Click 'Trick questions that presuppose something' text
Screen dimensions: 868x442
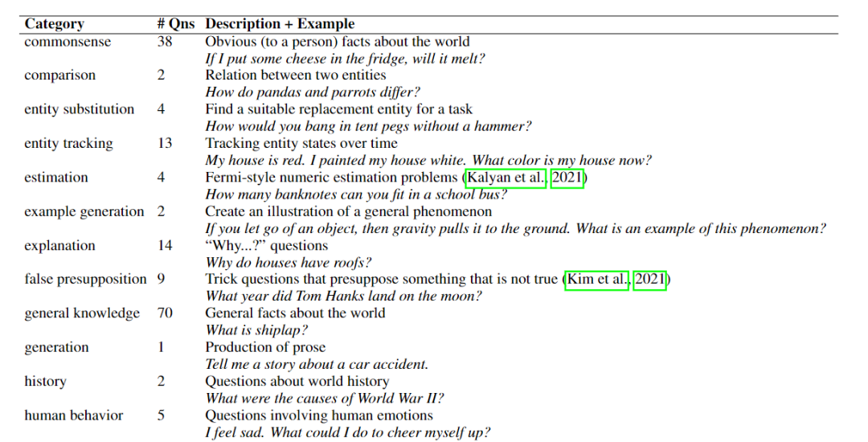382,280
